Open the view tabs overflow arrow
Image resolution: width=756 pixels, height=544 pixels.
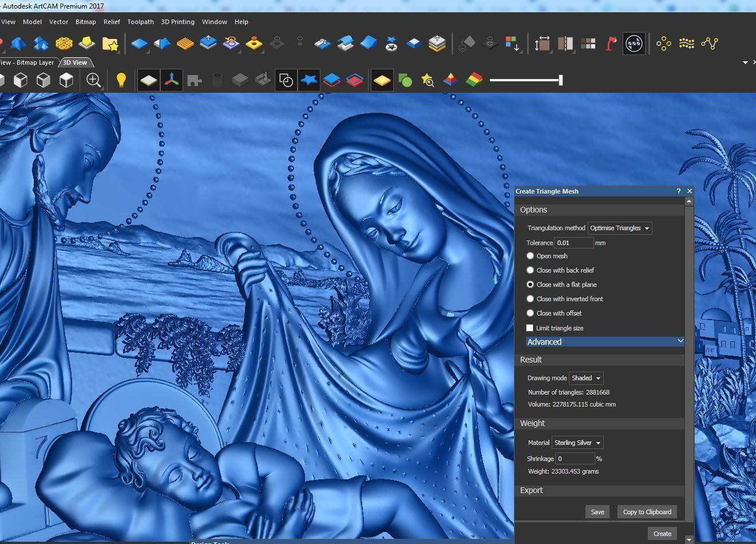pyautogui.click(x=745, y=62)
